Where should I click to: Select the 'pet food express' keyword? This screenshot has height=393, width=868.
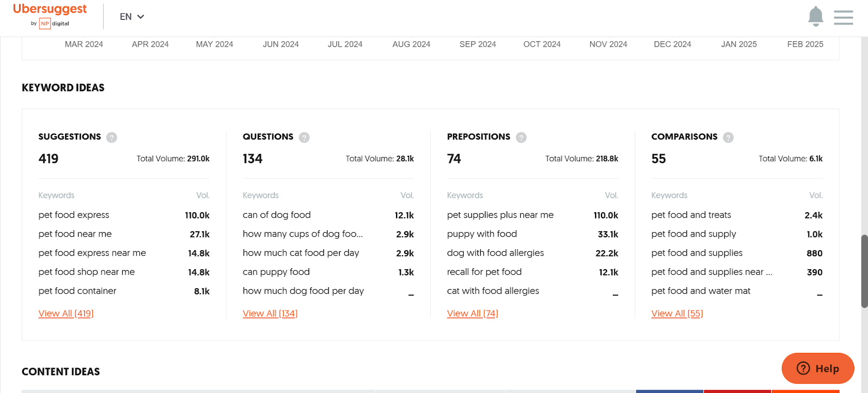74,215
